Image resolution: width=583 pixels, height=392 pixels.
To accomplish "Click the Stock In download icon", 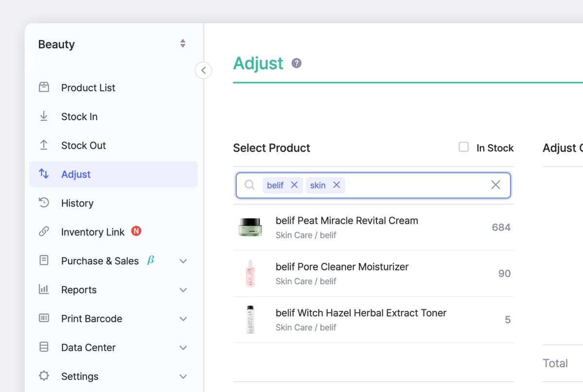I will [44, 116].
